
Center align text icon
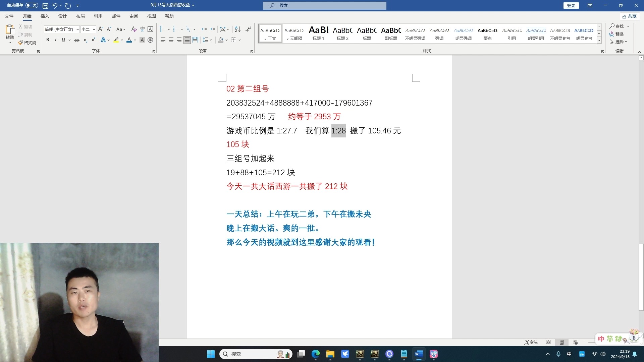click(171, 40)
